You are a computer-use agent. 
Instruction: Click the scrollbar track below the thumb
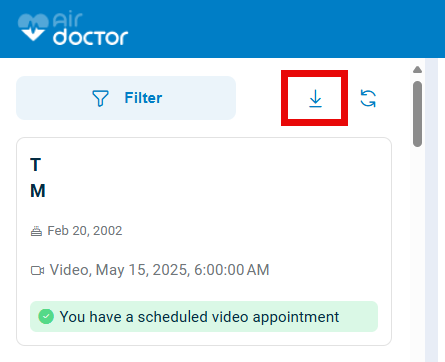417,253
